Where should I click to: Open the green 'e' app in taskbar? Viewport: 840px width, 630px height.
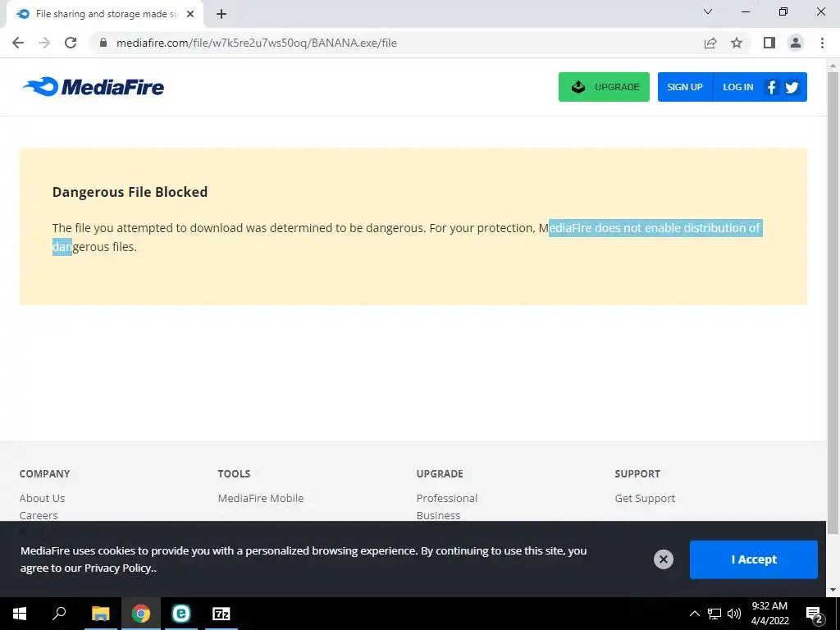(x=181, y=614)
